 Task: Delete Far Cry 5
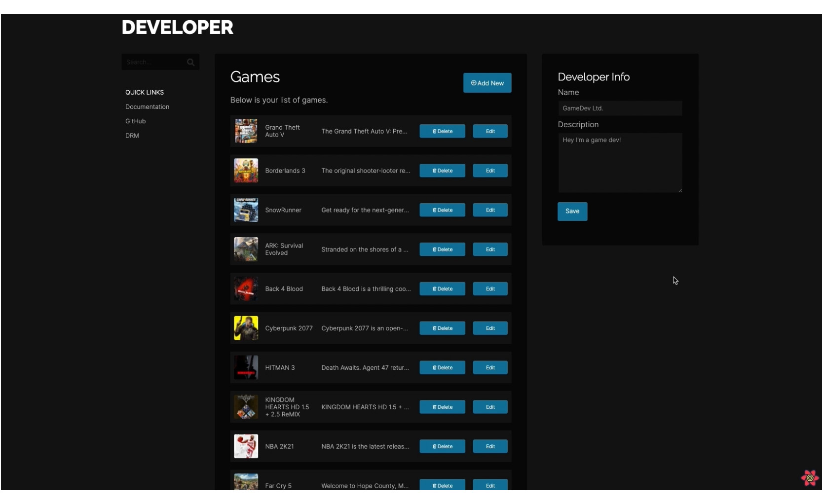point(442,485)
